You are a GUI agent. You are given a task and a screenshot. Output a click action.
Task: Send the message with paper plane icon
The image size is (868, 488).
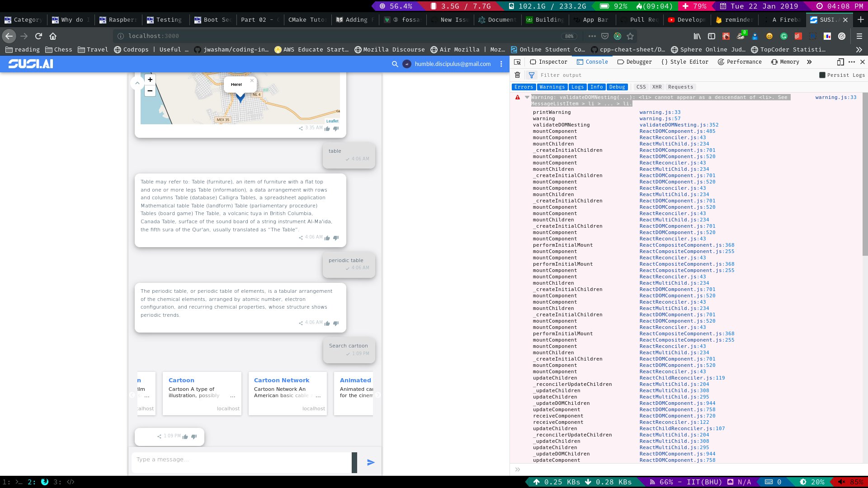point(371,462)
